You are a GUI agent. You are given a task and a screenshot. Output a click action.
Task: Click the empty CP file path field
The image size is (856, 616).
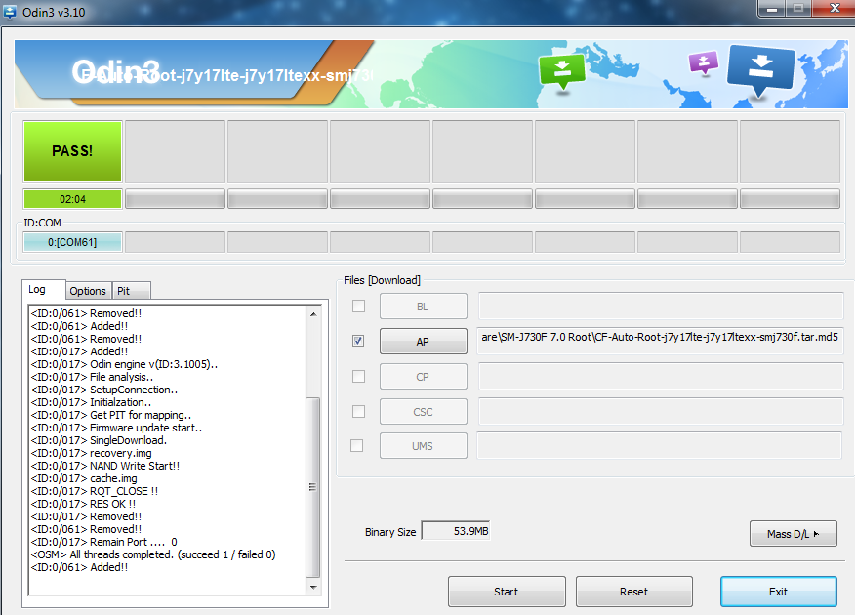[661, 376]
